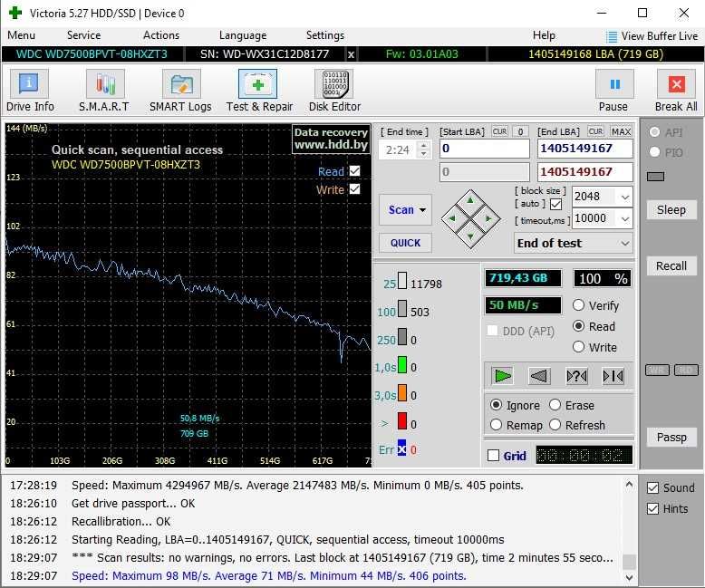Toggle the Err X marker box
This screenshot has width=705, height=588.
pos(401,448)
